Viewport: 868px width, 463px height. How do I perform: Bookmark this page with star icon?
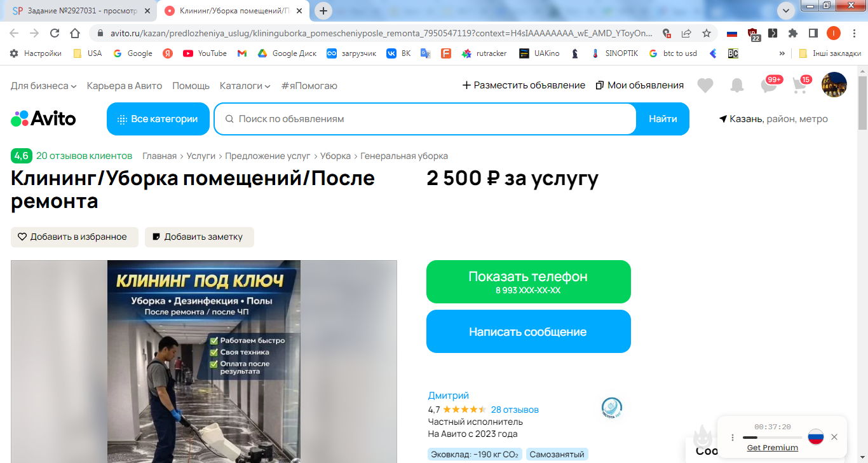[706, 33]
